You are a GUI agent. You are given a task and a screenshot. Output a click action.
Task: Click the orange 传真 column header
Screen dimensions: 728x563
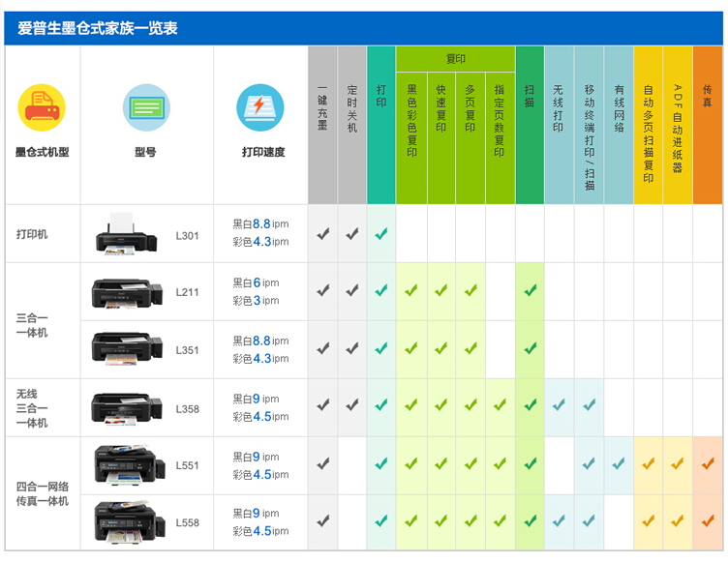coord(708,125)
